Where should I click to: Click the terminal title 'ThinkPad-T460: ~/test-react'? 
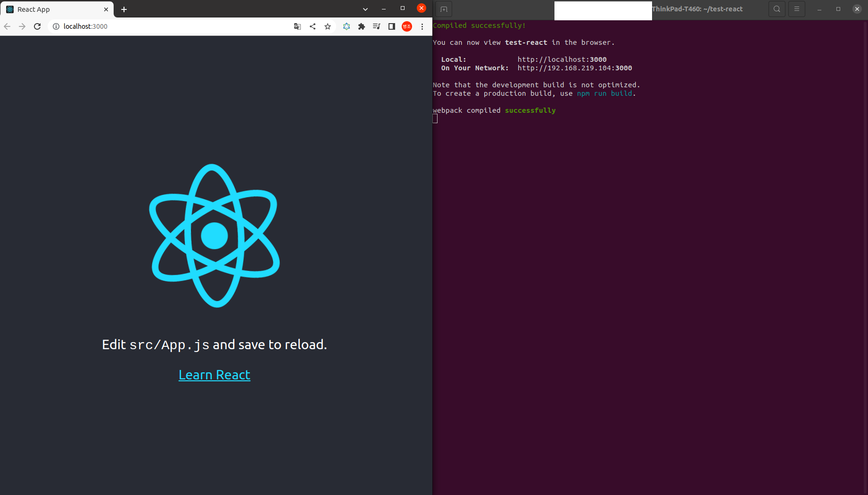click(697, 9)
